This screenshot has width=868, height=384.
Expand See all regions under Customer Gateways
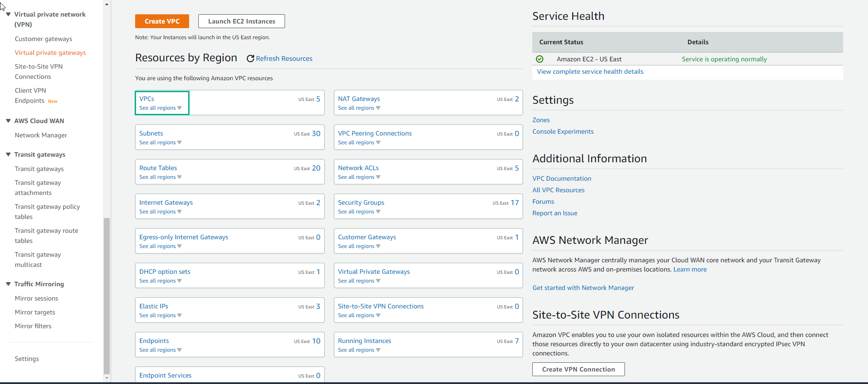pyautogui.click(x=359, y=246)
